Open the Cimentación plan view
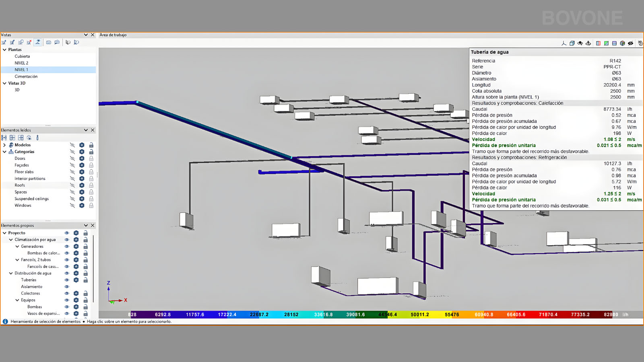Viewport: 644px width, 362px height. coord(26,76)
